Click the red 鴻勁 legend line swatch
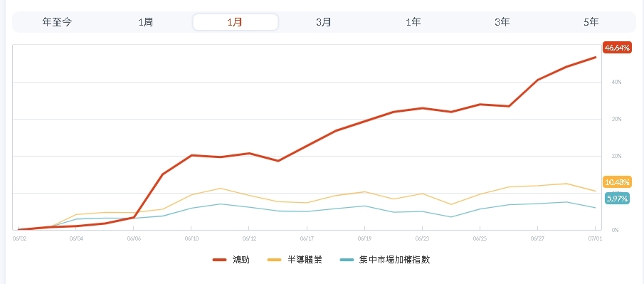Image resolution: width=644 pixels, height=284 pixels. tap(219, 260)
